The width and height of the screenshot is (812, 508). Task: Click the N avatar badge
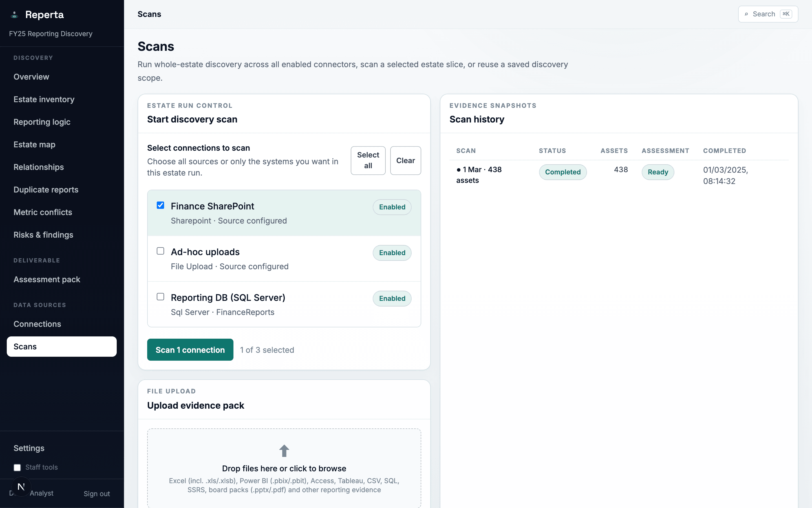(21, 486)
